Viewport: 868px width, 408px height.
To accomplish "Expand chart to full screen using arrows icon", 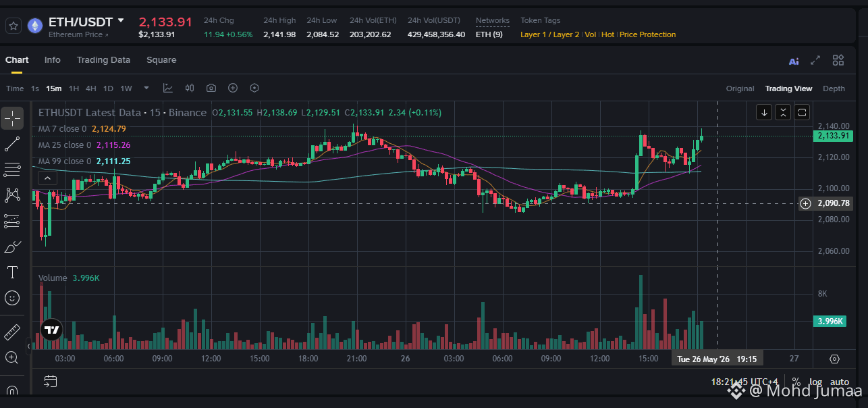I will (x=815, y=60).
